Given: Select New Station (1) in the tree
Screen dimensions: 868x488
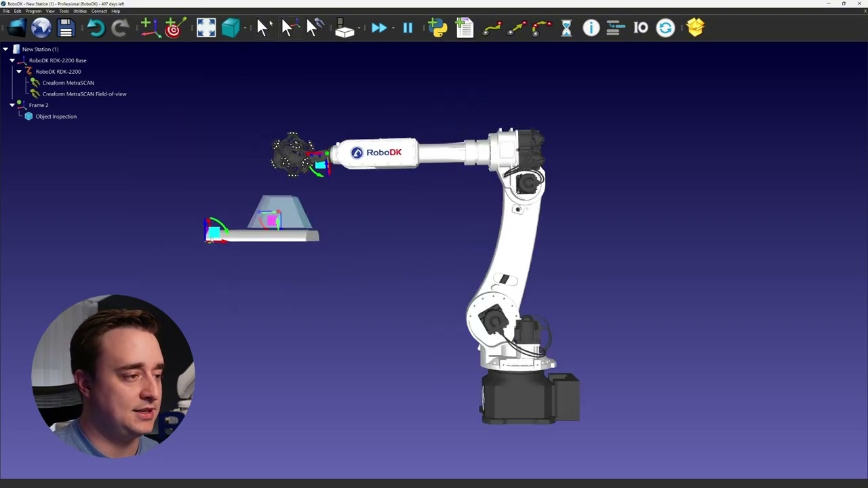Looking at the screenshot, I should [x=40, y=49].
